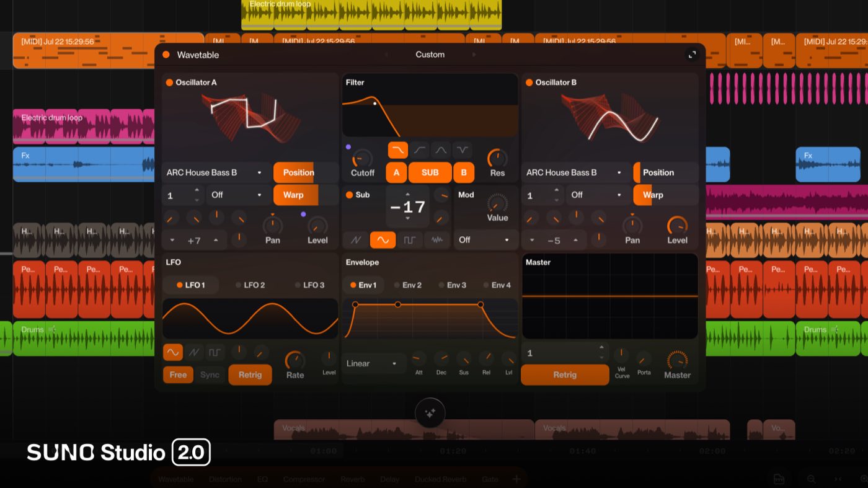The width and height of the screenshot is (868, 488).
Task: Open the Compressor effect in bottom bar
Action: click(304, 479)
